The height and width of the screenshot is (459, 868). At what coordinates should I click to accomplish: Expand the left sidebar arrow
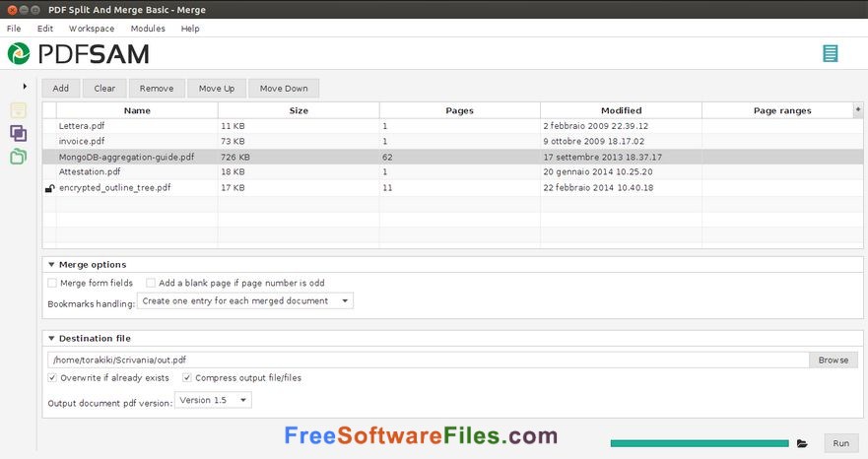coord(25,87)
